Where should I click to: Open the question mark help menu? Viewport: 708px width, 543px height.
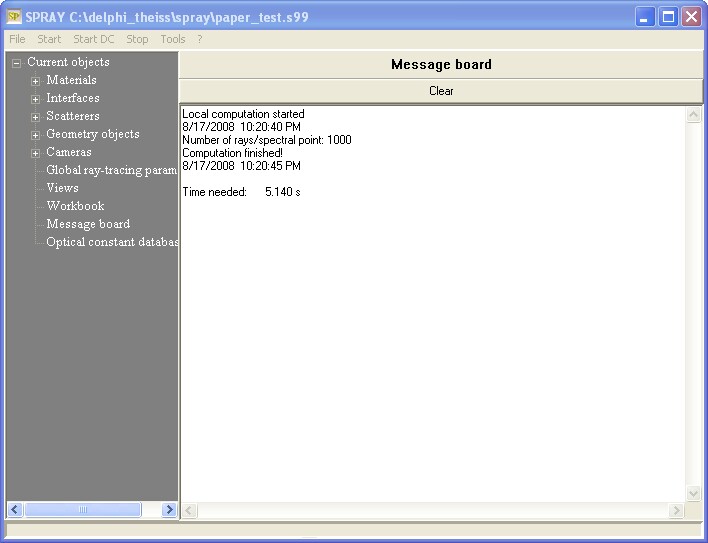[199, 39]
